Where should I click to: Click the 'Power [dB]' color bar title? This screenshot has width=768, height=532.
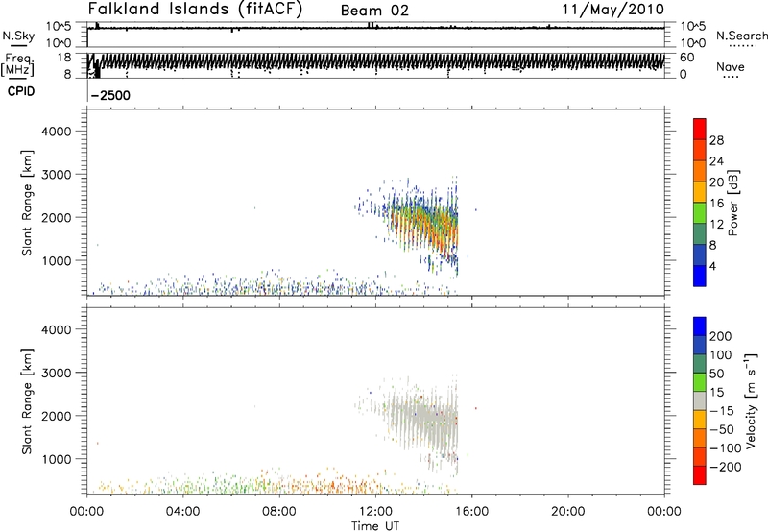click(x=732, y=204)
